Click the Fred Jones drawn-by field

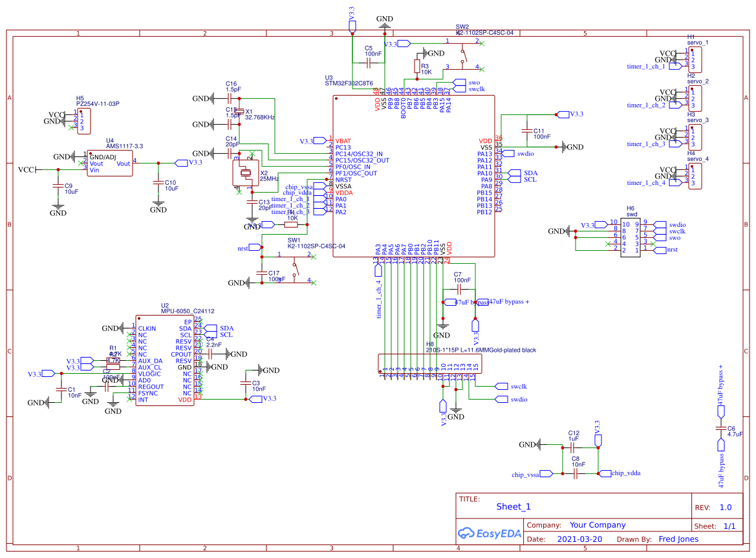click(x=678, y=539)
